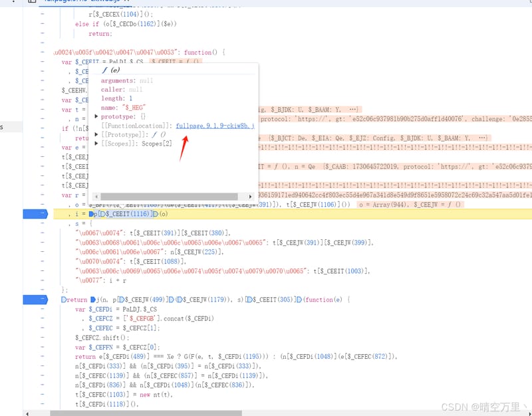Enable the inline breakpoint before '($_CEEJW(1179))'
The height and width of the screenshot is (416, 532).
[172, 300]
